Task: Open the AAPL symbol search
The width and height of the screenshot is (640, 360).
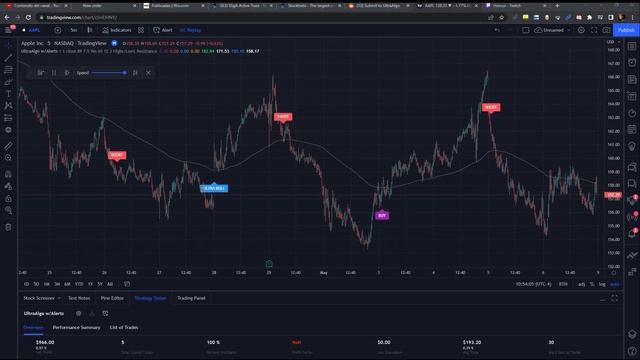Action: pyautogui.click(x=34, y=30)
